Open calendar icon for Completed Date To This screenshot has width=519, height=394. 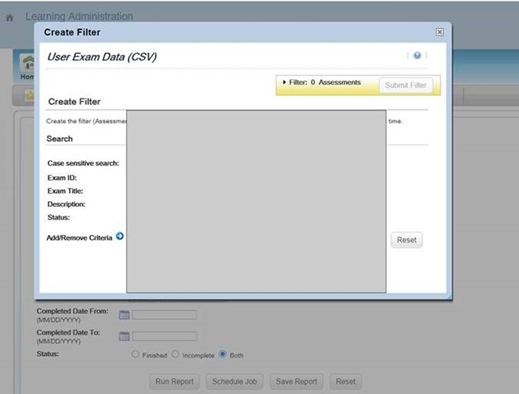click(x=124, y=336)
